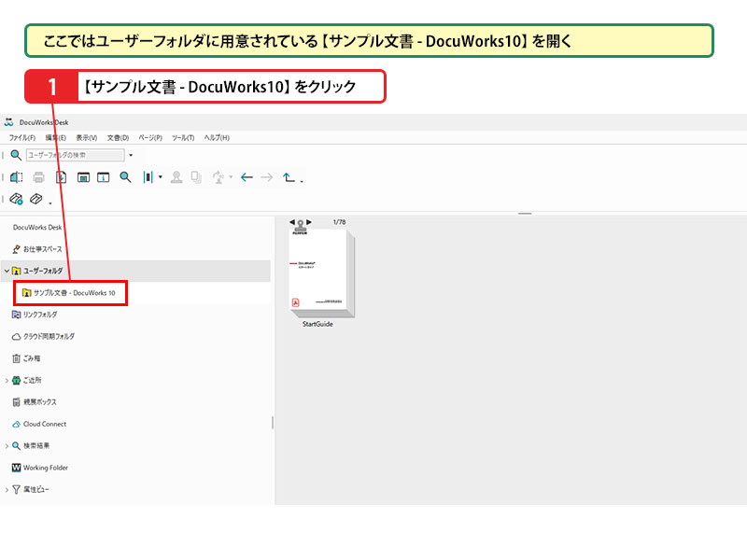The width and height of the screenshot is (747, 560).
Task: Click the go up one folder icon
Action: [289, 177]
